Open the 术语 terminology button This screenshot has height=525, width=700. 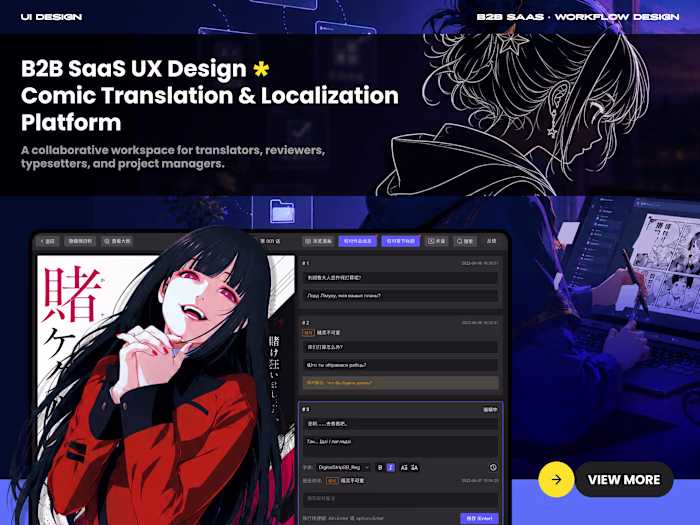point(436,241)
